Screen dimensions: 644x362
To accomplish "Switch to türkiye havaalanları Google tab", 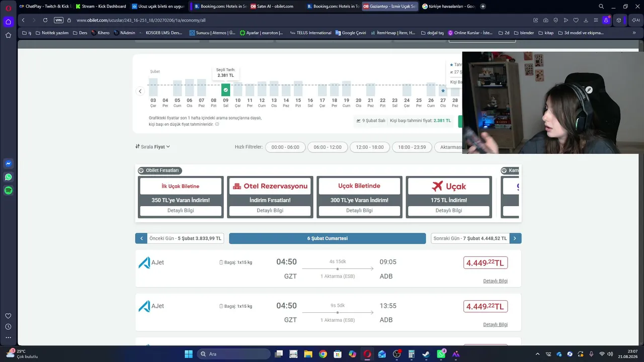I will tap(448, 7).
